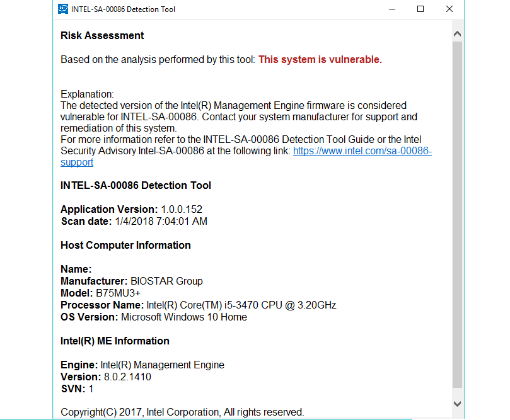Click the window title text in title bar
The image size is (510, 420).
click(123, 9)
